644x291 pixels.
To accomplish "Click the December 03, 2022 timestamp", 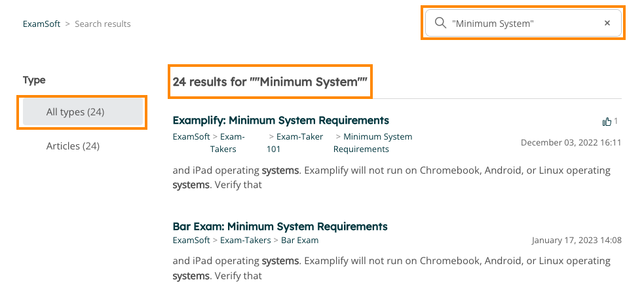I will (571, 143).
